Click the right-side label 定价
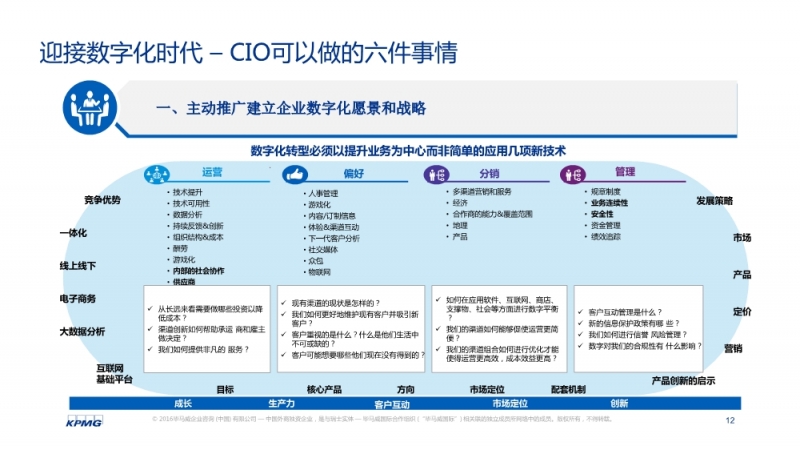 click(x=742, y=312)
